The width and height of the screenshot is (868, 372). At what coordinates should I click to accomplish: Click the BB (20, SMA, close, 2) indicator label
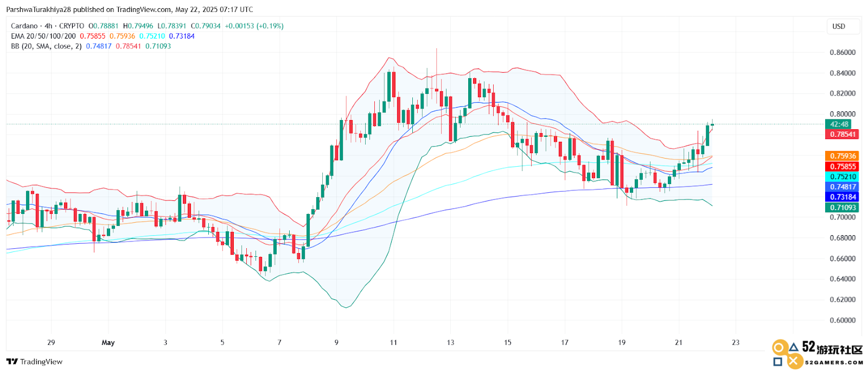[x=46, y=47]
